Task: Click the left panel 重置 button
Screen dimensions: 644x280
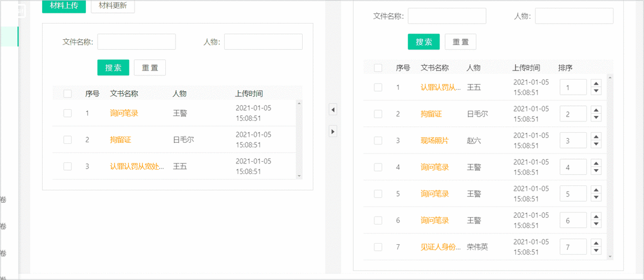Action: pyautogui.click(x=150, y=68)
